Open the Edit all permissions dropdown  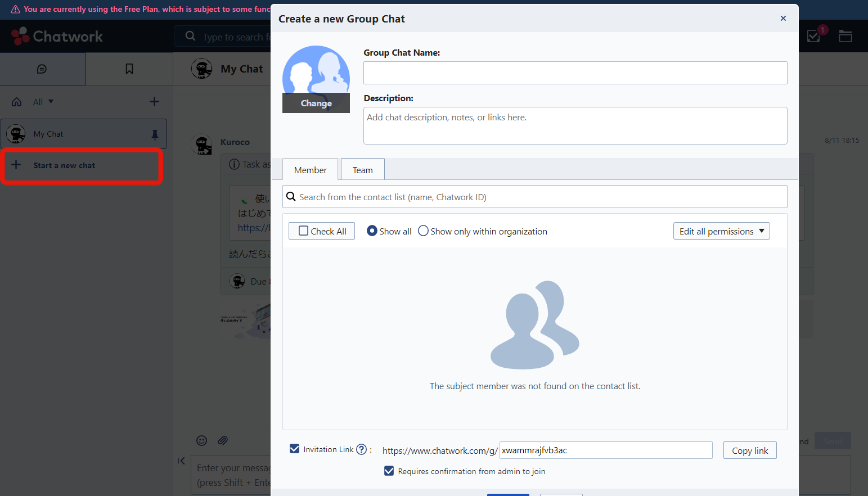pyautogui.click(x=721, y=231)
